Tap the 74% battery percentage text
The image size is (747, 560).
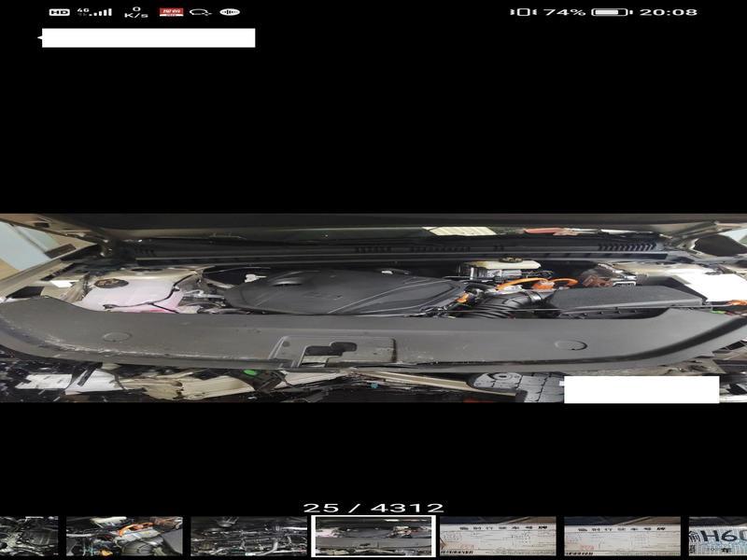pos(564,12)
